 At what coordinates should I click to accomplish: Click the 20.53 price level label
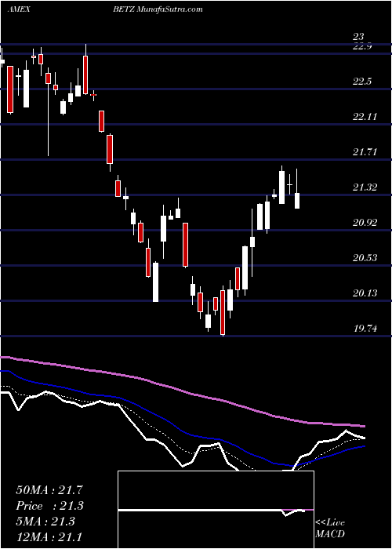365,258
